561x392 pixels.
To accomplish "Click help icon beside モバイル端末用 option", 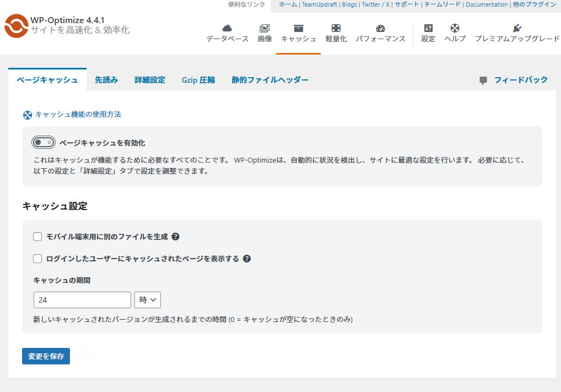I will click(175, 237).
